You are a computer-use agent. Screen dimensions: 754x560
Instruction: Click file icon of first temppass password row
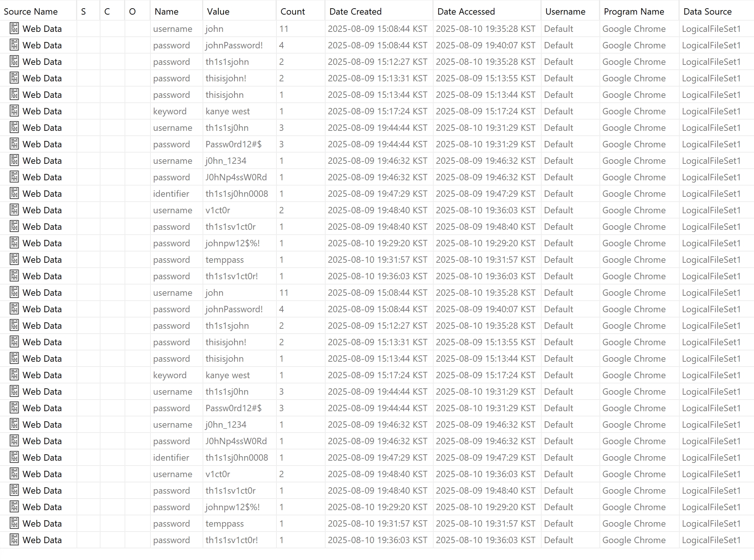click(x=14, y=259)
